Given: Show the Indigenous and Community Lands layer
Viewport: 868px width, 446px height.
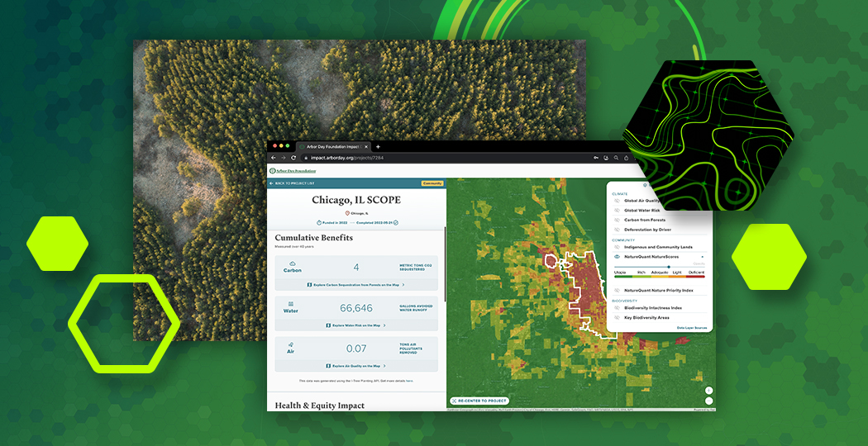Looking at the screenshot, I should pos(617,247).
